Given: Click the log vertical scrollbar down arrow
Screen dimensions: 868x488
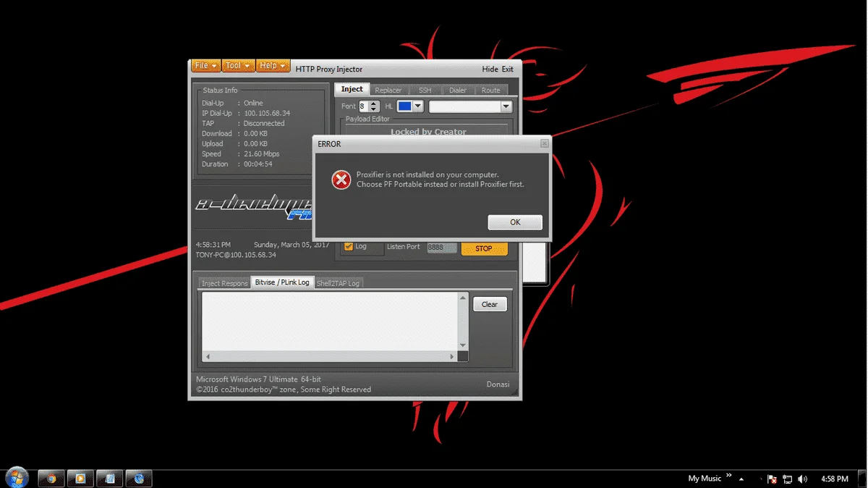Looking at the screenshot, I should [x=463, y=346].
